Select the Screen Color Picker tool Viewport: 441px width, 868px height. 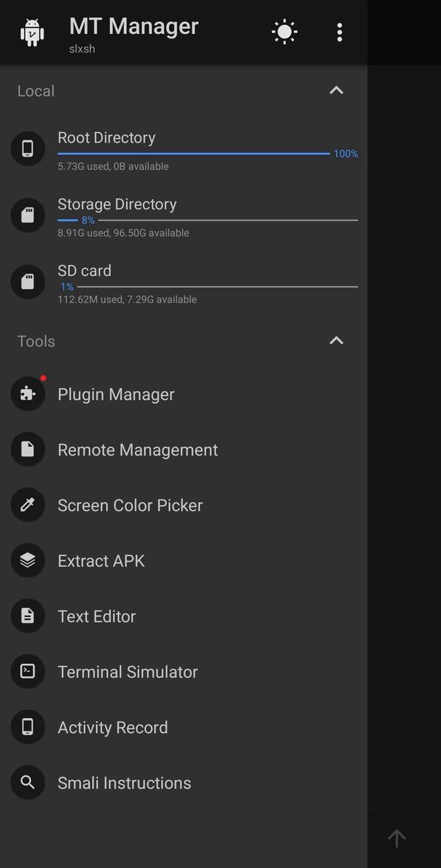130,505
